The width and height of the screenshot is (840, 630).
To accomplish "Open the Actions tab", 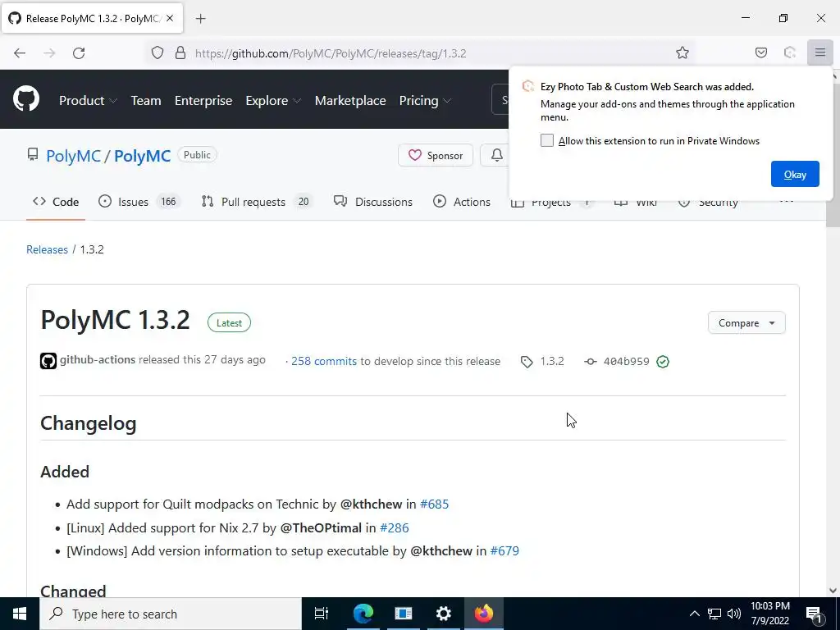I will (461, 202).
